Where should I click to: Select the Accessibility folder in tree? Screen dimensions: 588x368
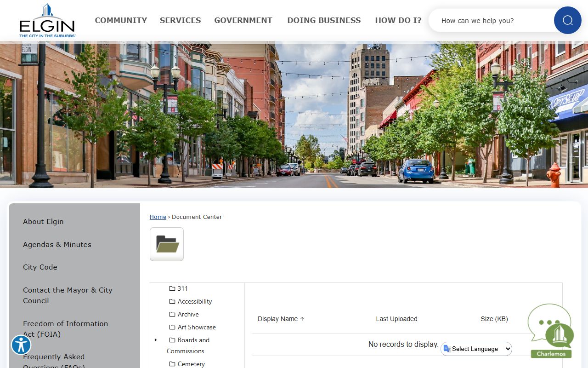coord(195,301)
